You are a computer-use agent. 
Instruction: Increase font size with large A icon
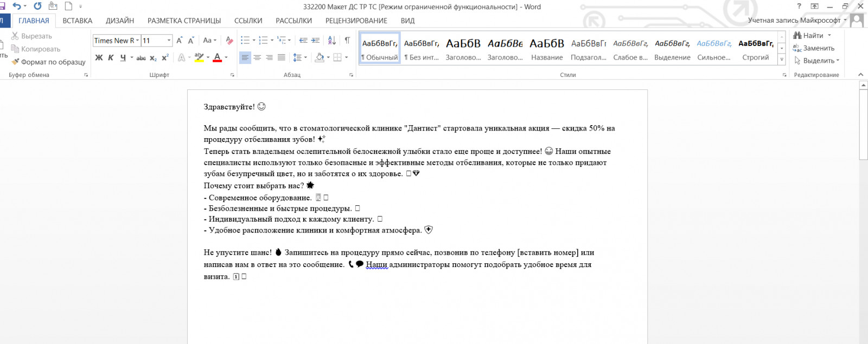(180, 40)
